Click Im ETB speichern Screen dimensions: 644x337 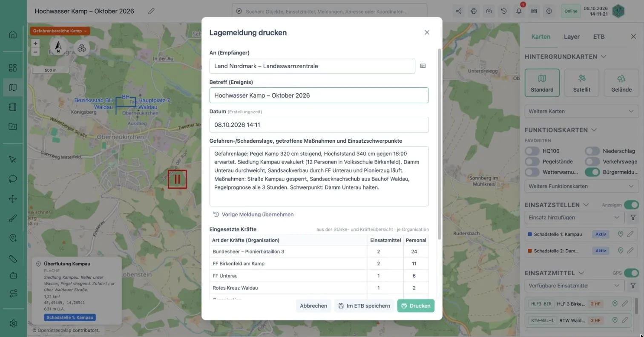click(x=364, y=305)
